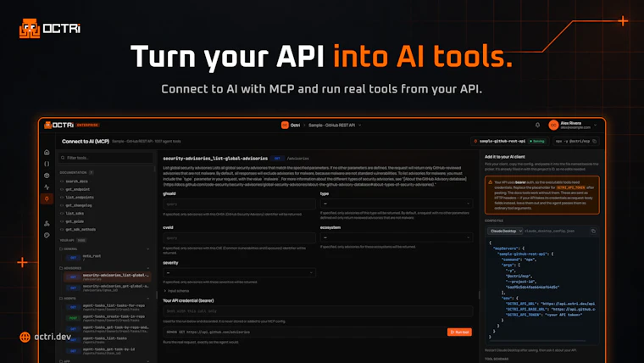
Task: Copy the claude_desktop_config.json contents
Action: (593, 231)
